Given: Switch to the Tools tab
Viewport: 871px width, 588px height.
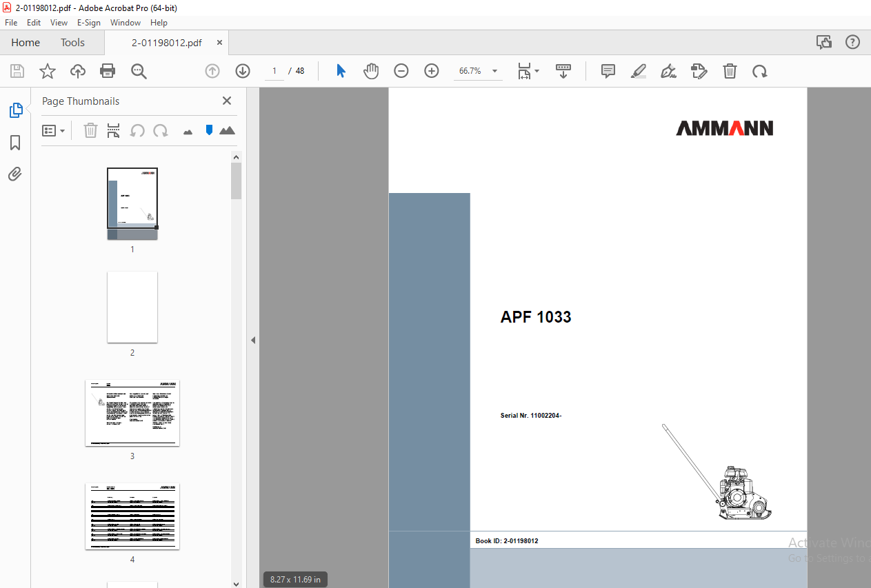Looking at the screenshot, I should pos(72,43).
